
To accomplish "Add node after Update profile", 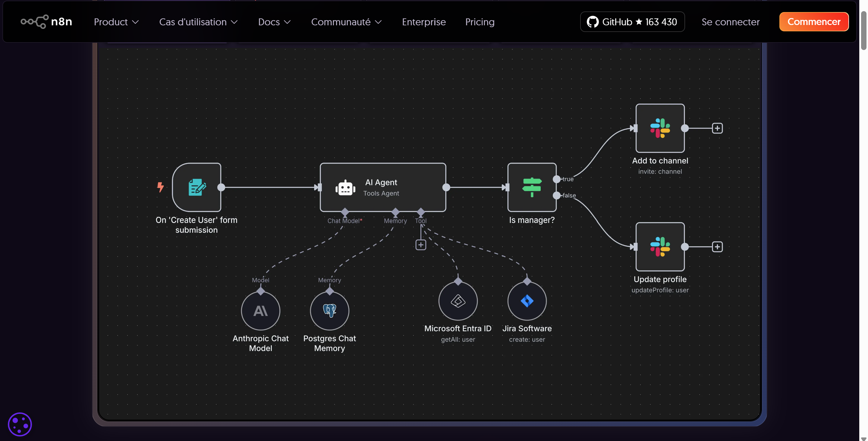I will [717, 247].
